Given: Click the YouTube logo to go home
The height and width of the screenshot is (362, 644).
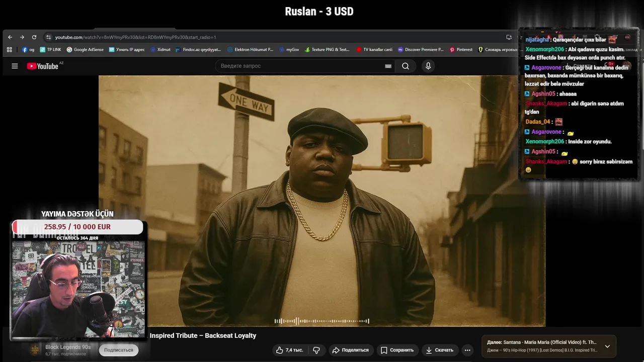Looking at the screenshot, I should [x=43, y=66].
